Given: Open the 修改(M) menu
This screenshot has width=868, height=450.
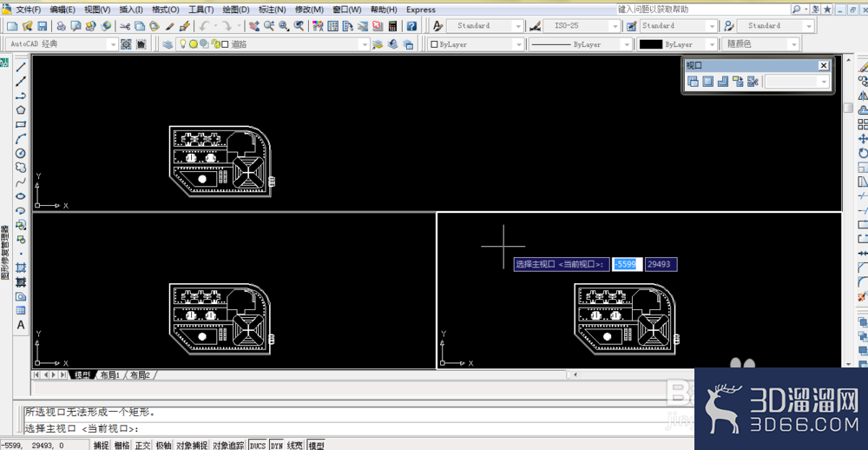Looking at the screenshot, I should point(310,10).
